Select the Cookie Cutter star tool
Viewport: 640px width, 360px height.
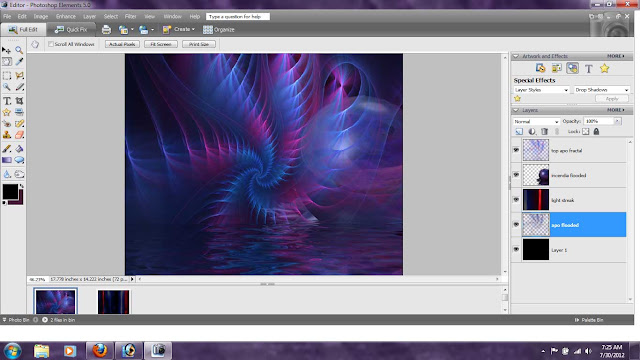click(7, 112)
